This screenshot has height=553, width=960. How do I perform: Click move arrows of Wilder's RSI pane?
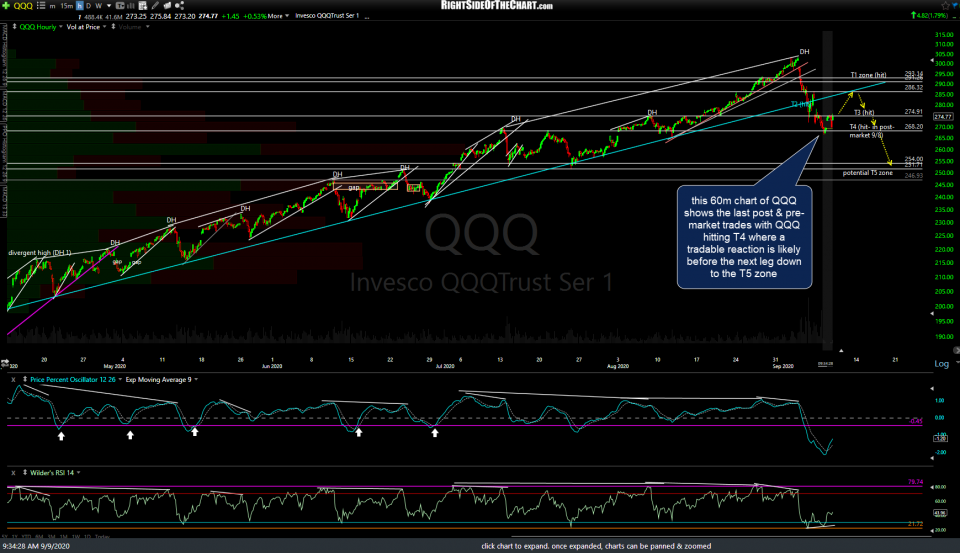point(25,472)
